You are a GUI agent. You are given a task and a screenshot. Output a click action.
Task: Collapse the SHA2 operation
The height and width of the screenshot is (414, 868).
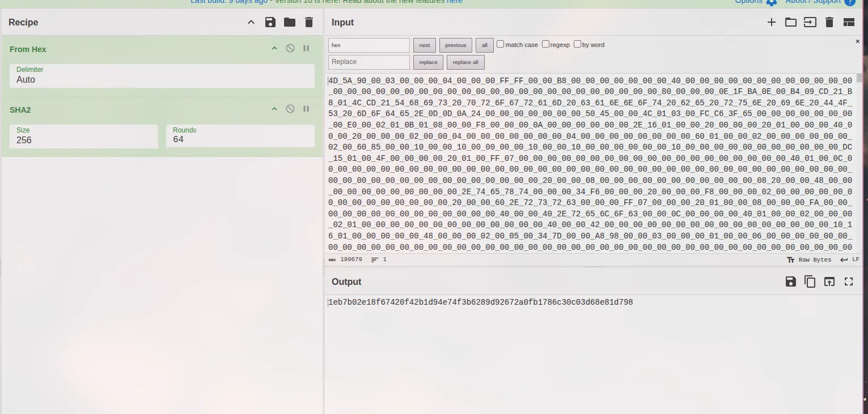[274, 109]
